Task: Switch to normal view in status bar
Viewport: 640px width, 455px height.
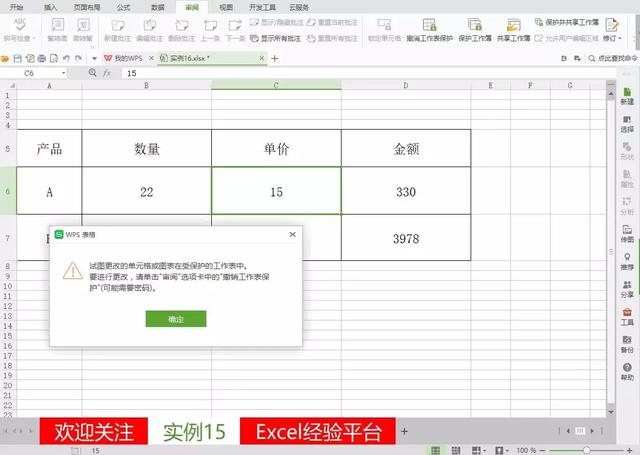Action: click(436, 450)
